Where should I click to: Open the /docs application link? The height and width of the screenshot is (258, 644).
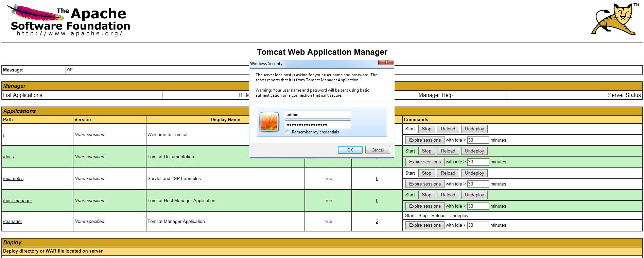pyautogui.click(x=8, y=157)
